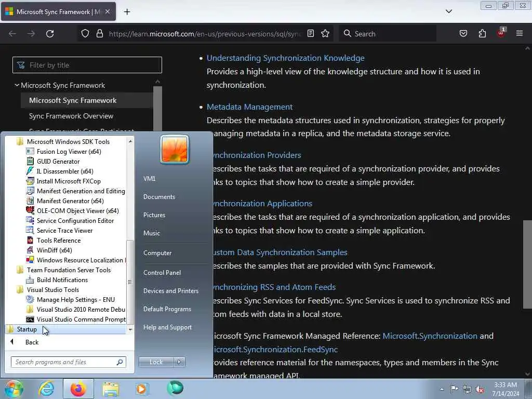The width and height of the screenshot is (532, 399).
Task: Open Understanding Synchronization Knowledge link
Action: point(286,58)
